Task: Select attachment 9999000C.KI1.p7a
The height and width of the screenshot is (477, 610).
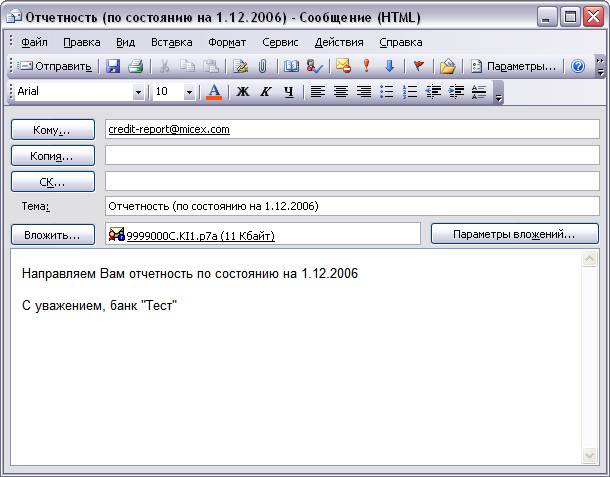Action: pyautogui.click(x=200, y=236)
